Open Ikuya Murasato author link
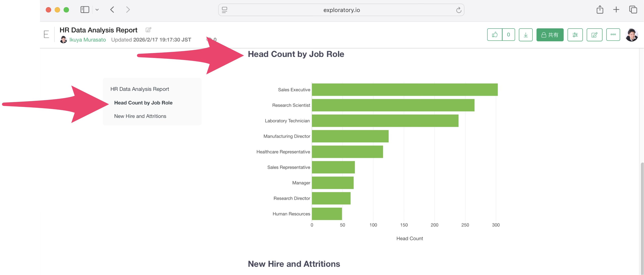Image resolution: width=644 pixels, height=275 pixels. pos(87,40)
